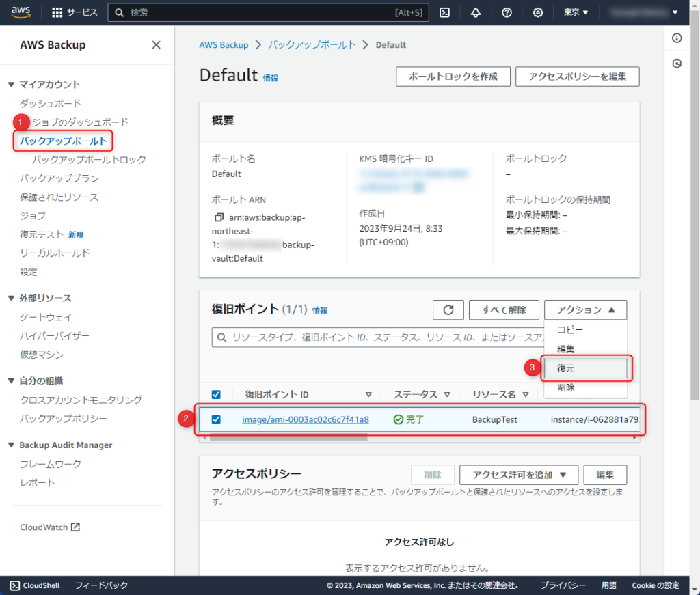Open フレームワーク in sidebar
The image size is (700, 595).
tap(51, 465)
